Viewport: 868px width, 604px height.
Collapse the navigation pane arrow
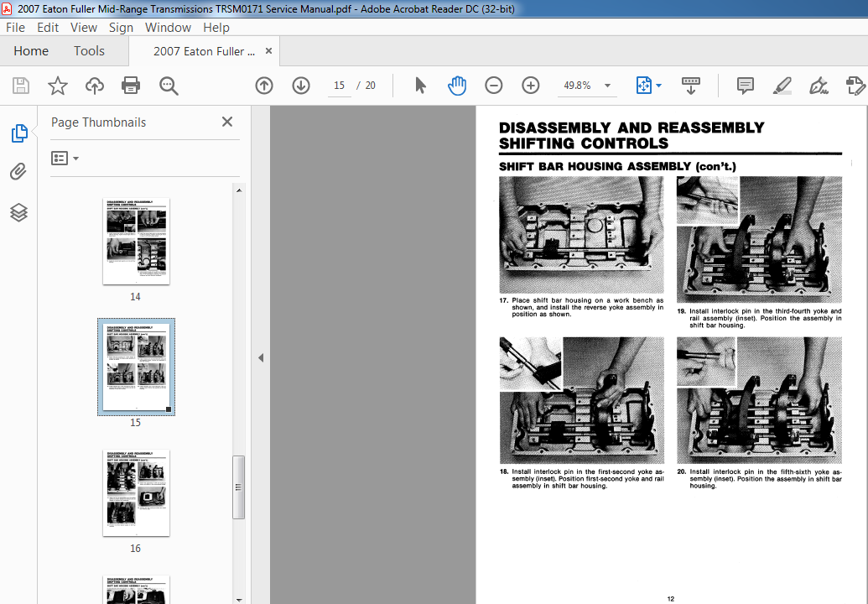point(261,357)
